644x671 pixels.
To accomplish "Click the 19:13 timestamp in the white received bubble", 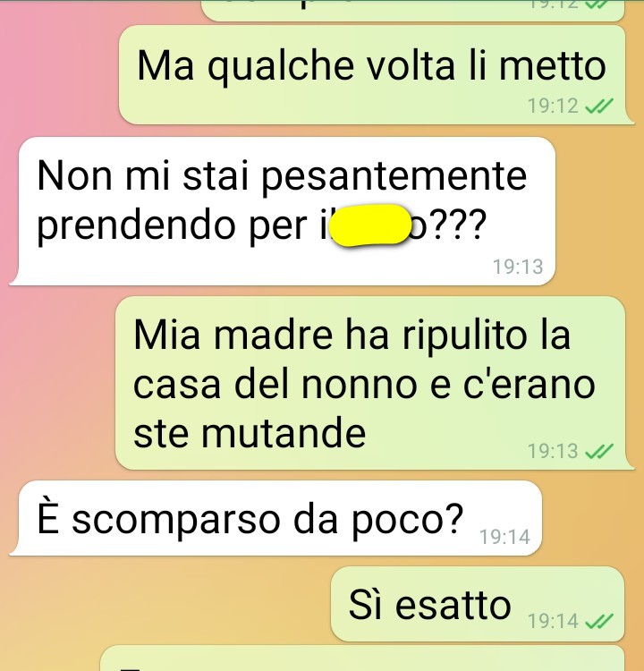I will tap(518, 267).
